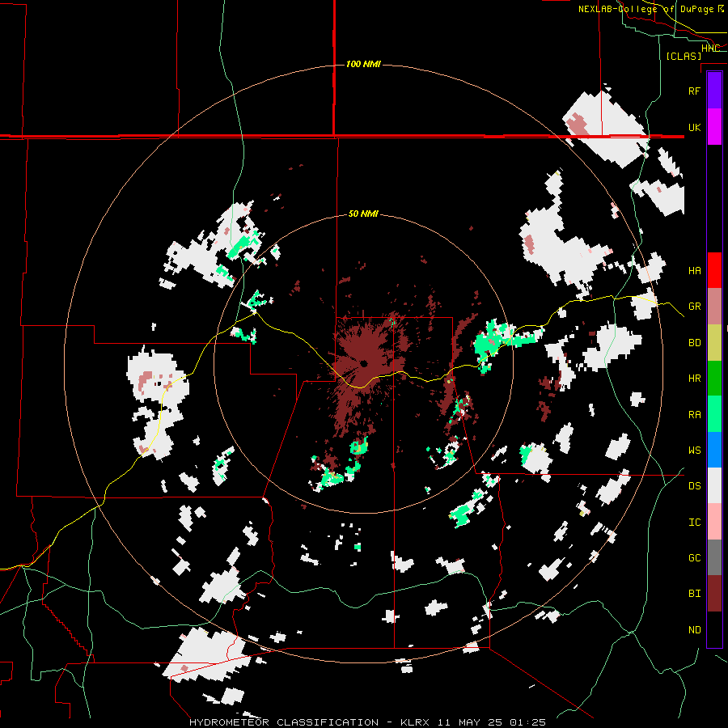Click the blue WS legend swatch
The width and height of the screenshot is (728, 728).
pos(714,450)
